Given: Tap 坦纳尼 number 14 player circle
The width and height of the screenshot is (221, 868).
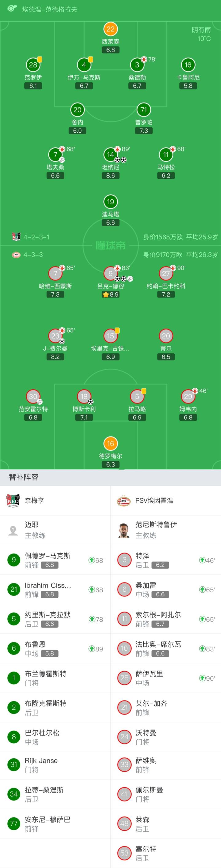Looking at the screenshot, I should pyautogui.click(x=110, y=155).
